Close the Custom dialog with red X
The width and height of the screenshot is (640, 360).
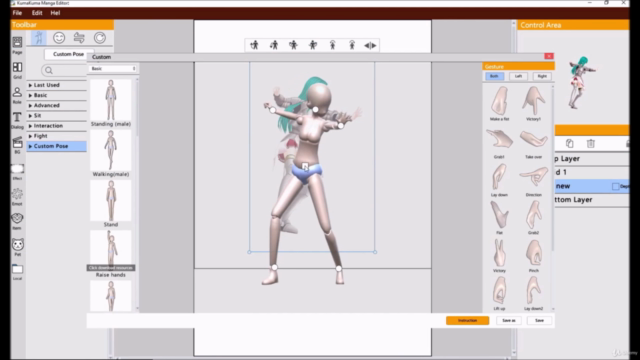549,56
